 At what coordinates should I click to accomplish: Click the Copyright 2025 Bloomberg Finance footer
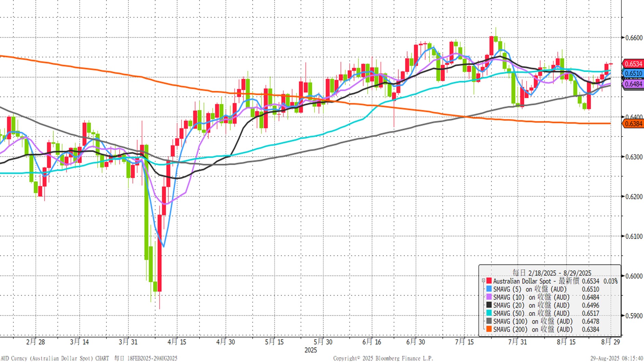(x=383, y=358)
